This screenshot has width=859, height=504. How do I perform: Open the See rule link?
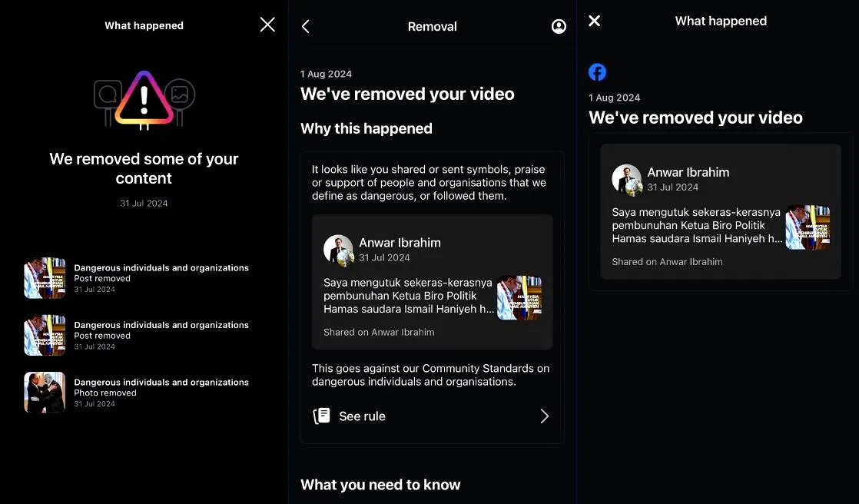pos(432,416)
